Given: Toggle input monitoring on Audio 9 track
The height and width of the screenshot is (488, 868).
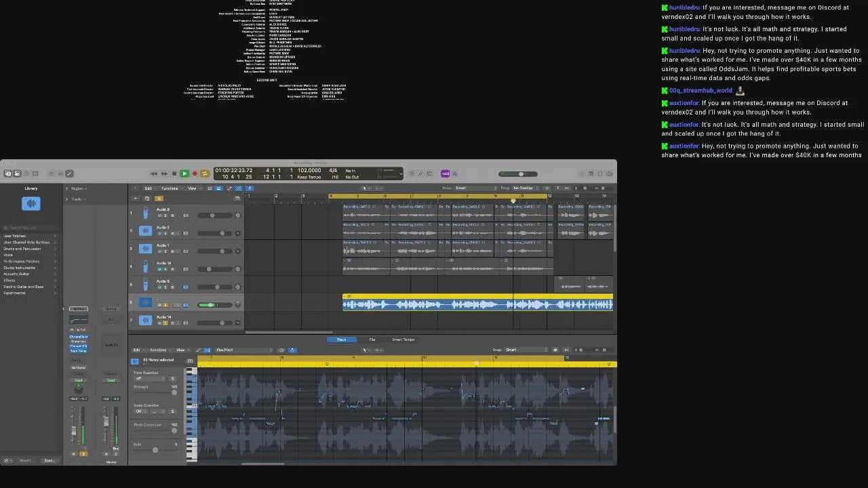Looking at the screenshot, I should (186, 287).
